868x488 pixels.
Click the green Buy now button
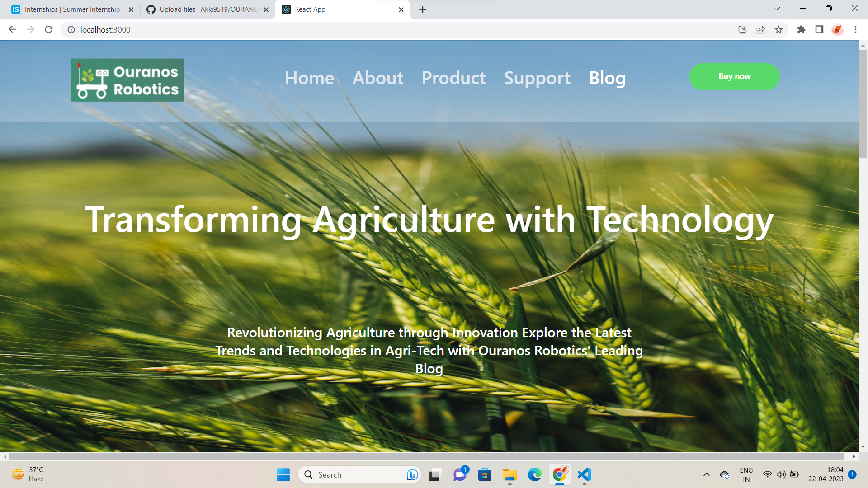pyautogui.click(x=735, y=76)
